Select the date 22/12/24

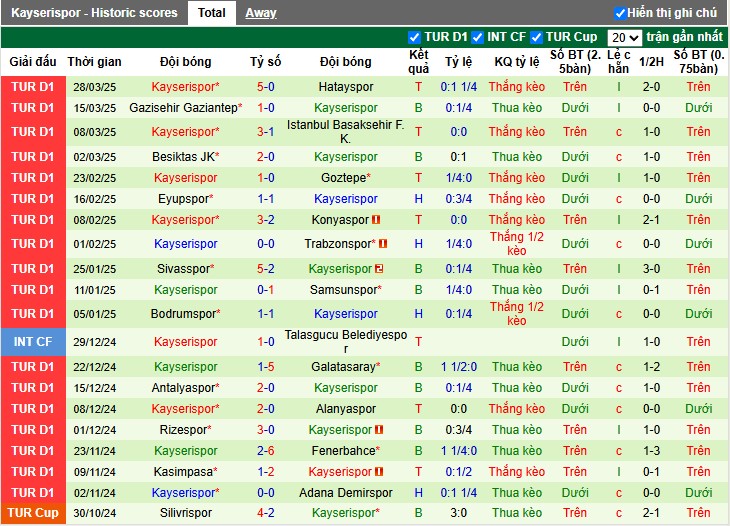[x=95, y=367]
